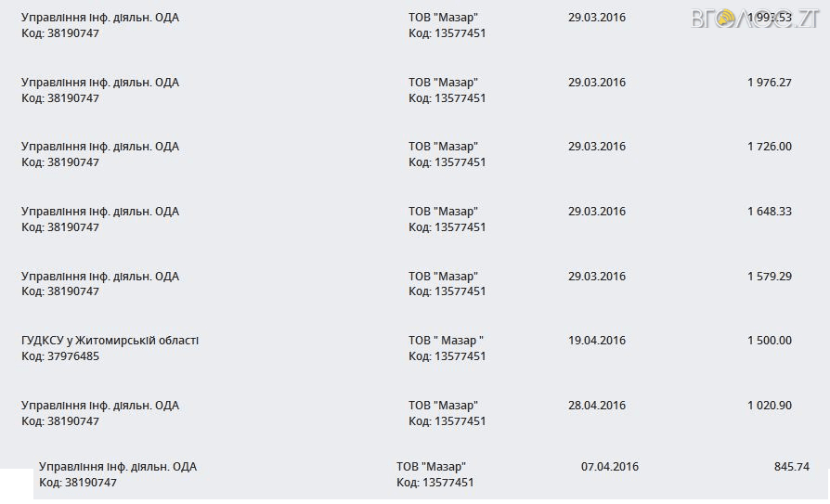Click the 1 726.00 amount cell
This screenshot has height=504, width=830.
pos(769,147)
